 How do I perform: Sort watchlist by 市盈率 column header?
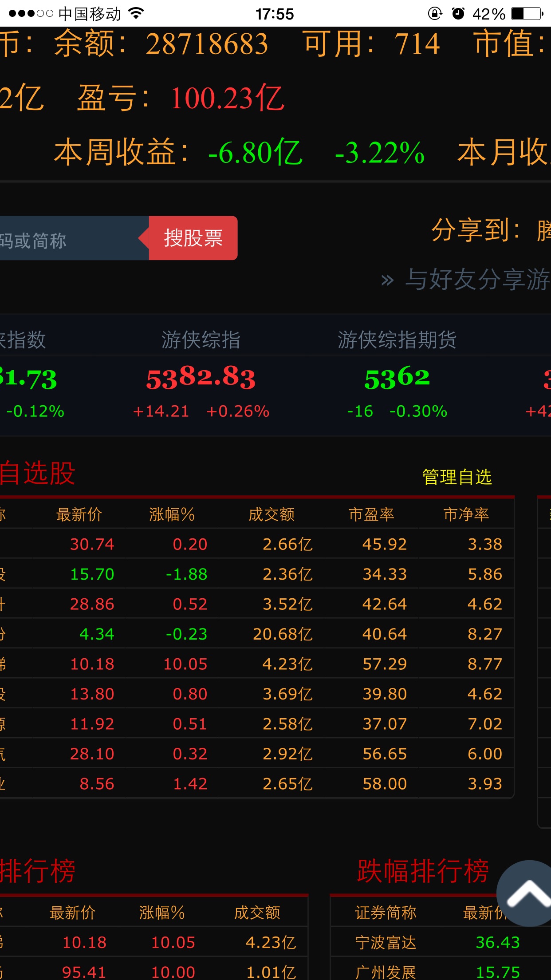(371, 514)
